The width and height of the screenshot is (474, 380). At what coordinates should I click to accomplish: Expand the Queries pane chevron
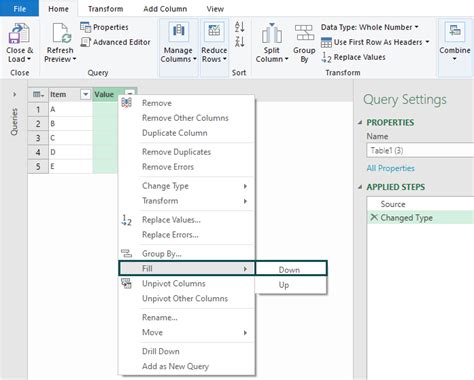point(14,94)
